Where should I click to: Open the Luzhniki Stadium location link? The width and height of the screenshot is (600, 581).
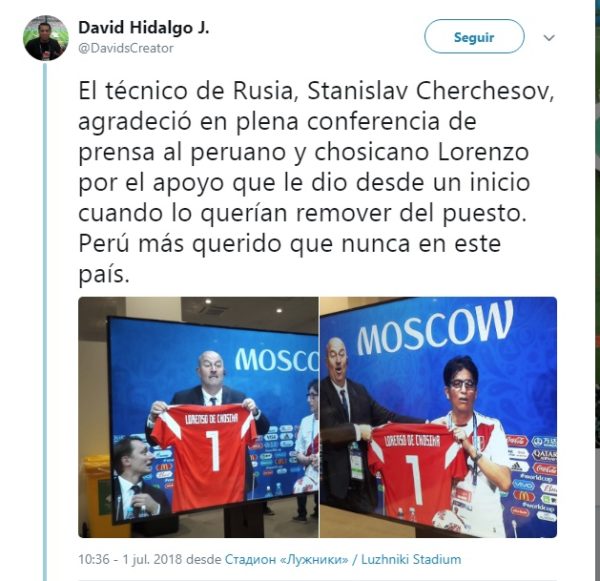411,559
